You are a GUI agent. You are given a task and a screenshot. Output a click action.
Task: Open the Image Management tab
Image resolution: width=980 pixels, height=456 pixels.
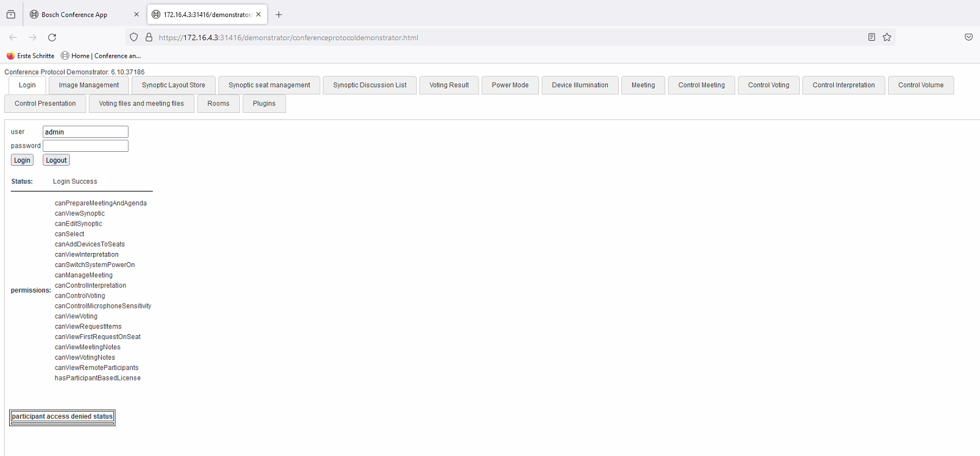[x=89, y=85]
